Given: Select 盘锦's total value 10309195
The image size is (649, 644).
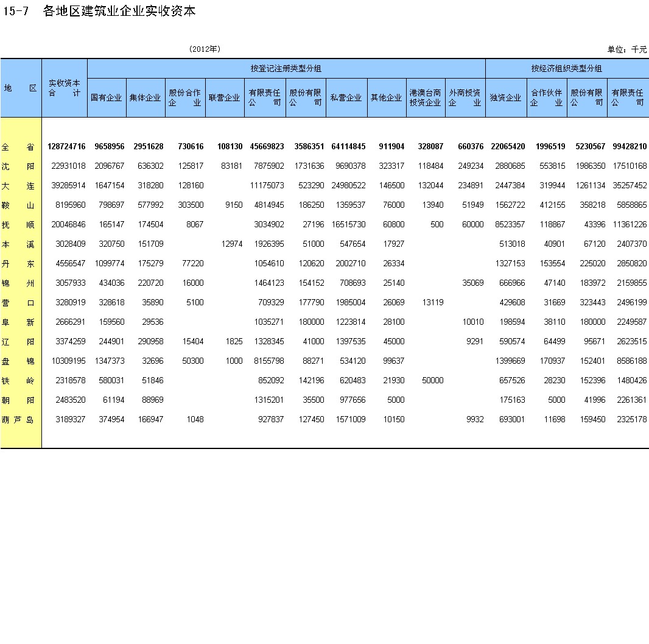Looking at the screenshot, I should pos(68,361).
